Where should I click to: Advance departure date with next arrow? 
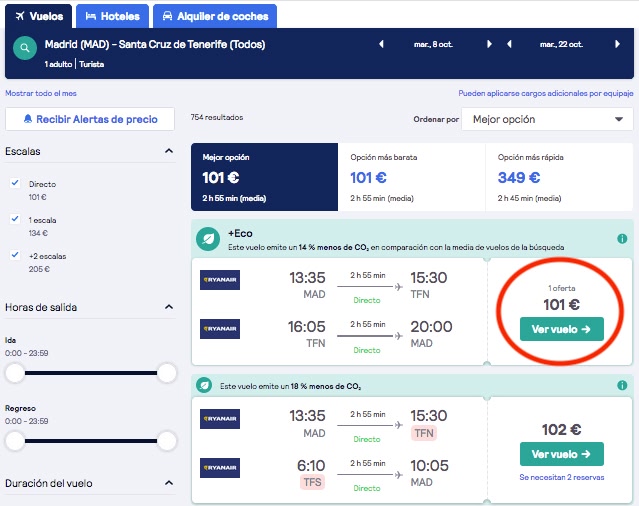point(489,44)
